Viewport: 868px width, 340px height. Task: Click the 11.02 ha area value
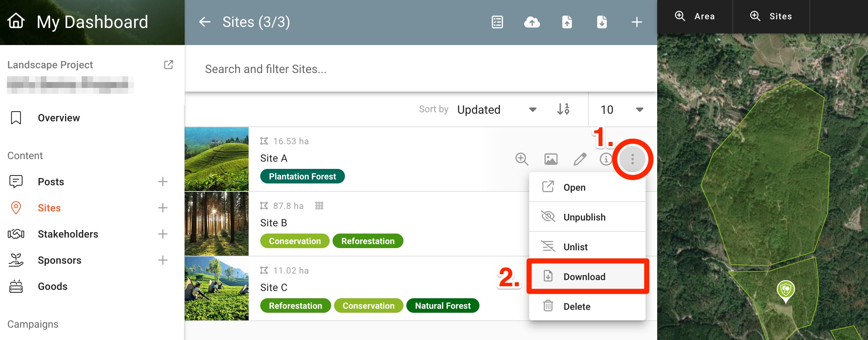pyautogui.click(x=291, y=270)
